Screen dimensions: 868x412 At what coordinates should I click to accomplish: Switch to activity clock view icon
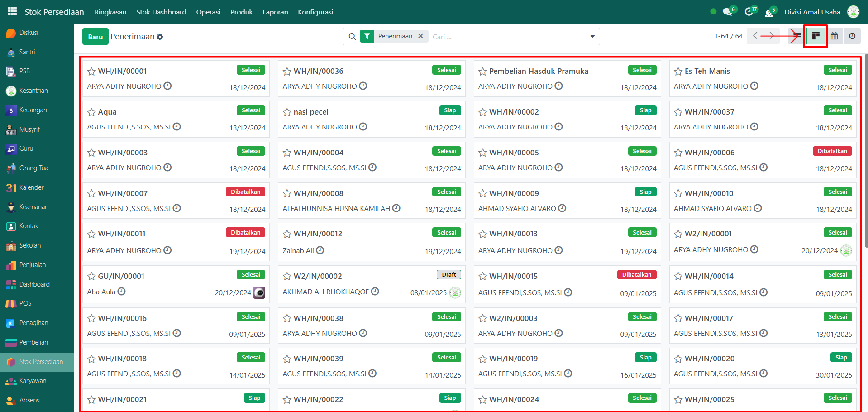852,36
